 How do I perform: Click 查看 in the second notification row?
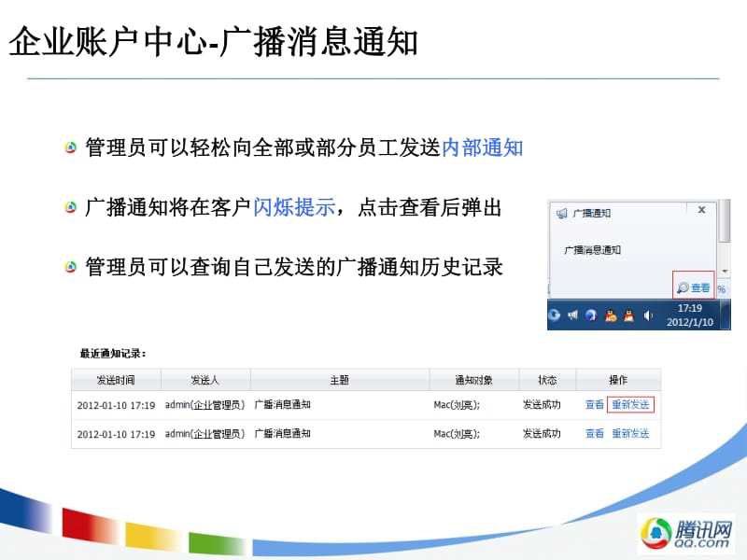(594, 433)
